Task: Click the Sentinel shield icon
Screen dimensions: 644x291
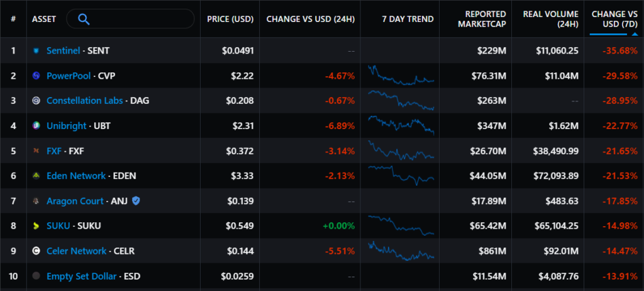Action: 36,50
